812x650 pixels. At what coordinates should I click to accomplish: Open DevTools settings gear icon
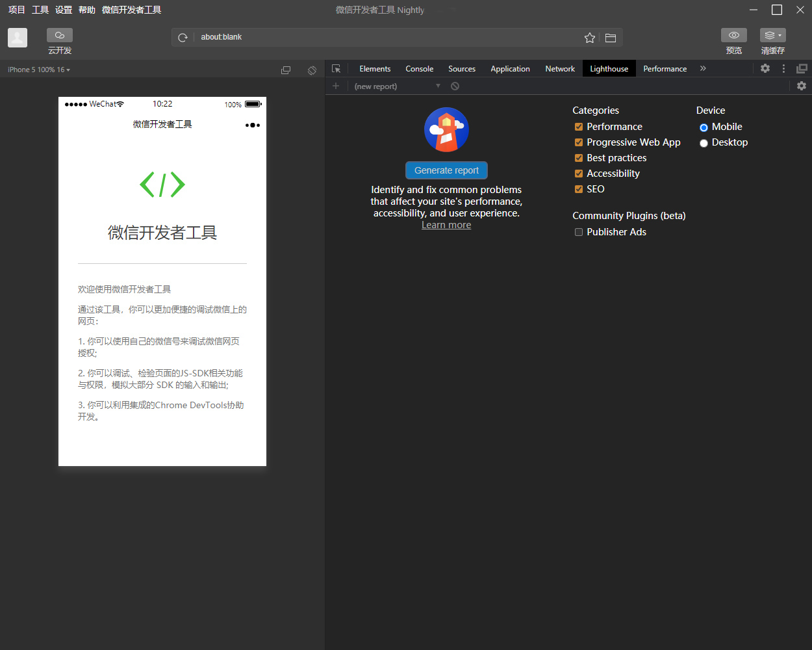click(765, 68)
